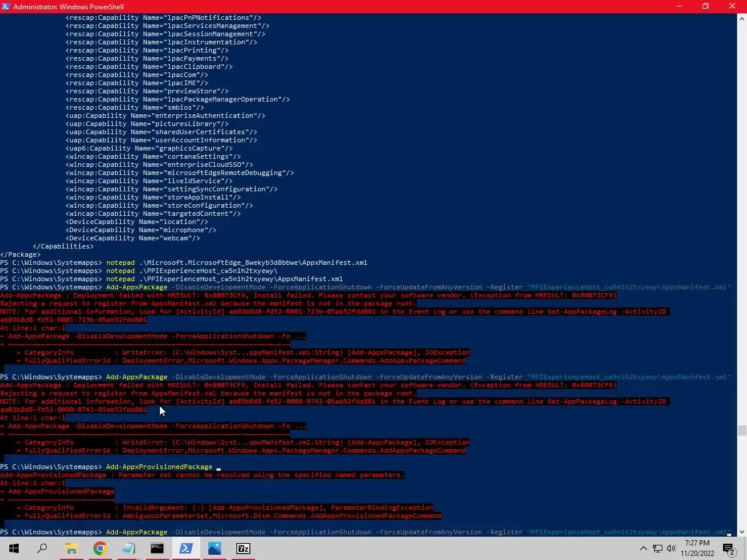
Task: Click the lpacPnPNotifications capability line
Action: pyautogui.click(x=163, y=17)
